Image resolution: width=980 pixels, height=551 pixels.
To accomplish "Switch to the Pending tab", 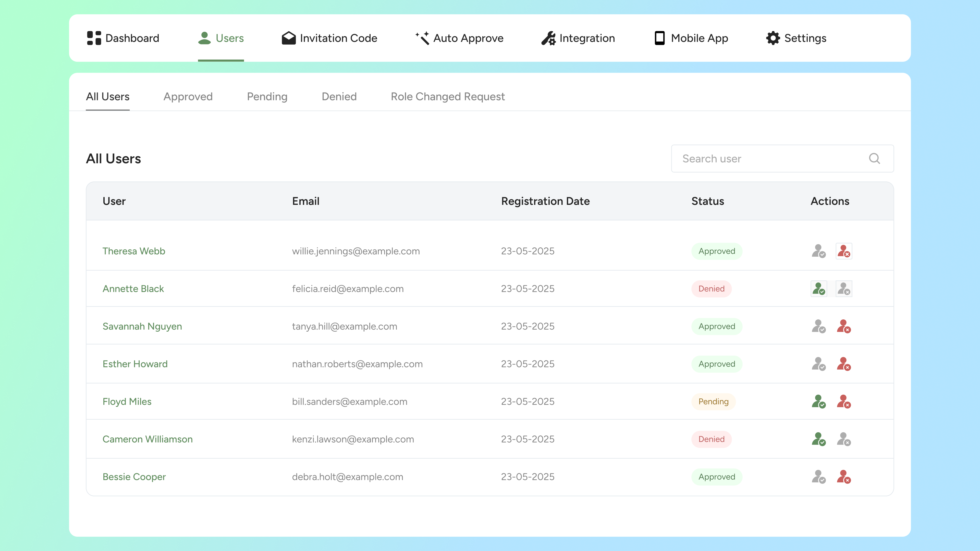I will pos(267,97).
